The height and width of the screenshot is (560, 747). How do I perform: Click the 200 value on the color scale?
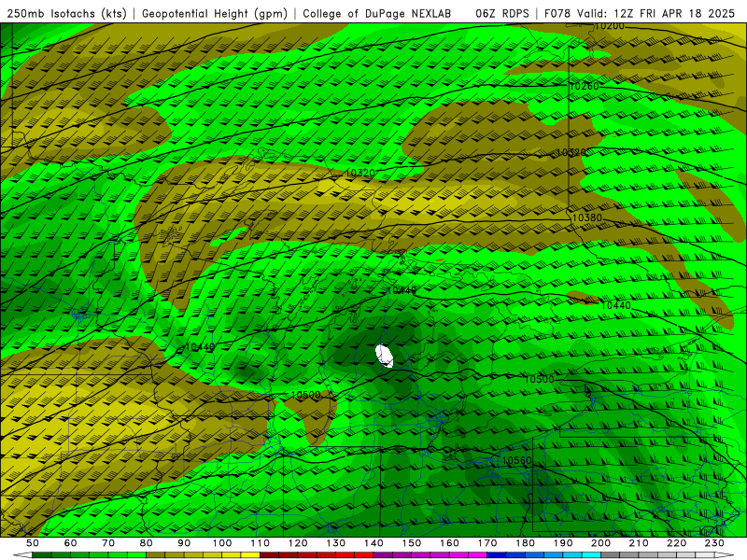(x=600, y=543)
